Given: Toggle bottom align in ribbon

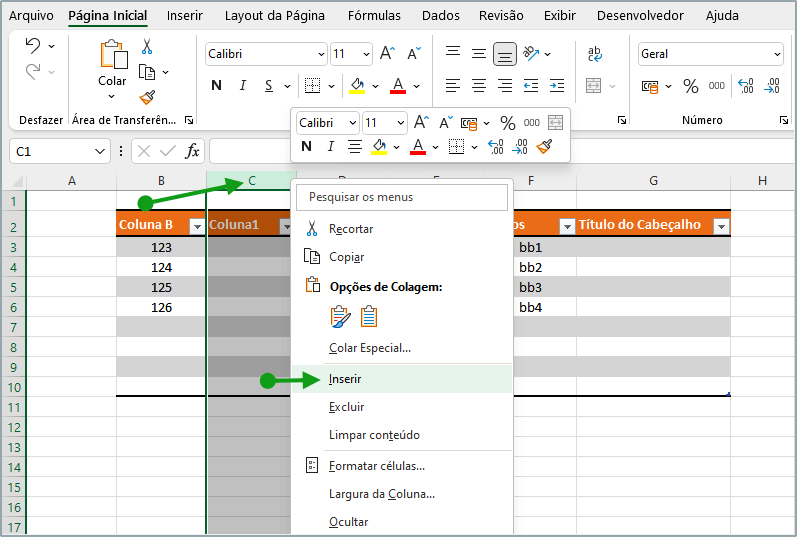Looking at the screenshot, I should 505,54.
